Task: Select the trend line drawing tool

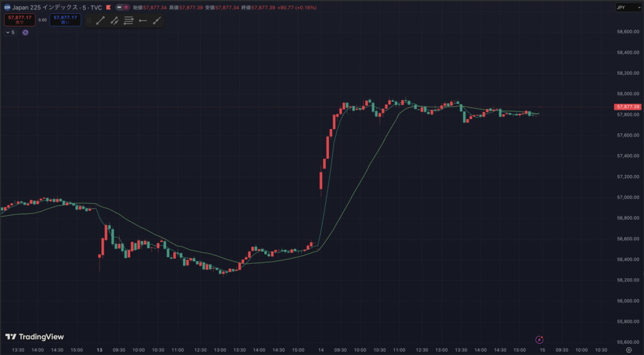Action: (x=101, y=21)
